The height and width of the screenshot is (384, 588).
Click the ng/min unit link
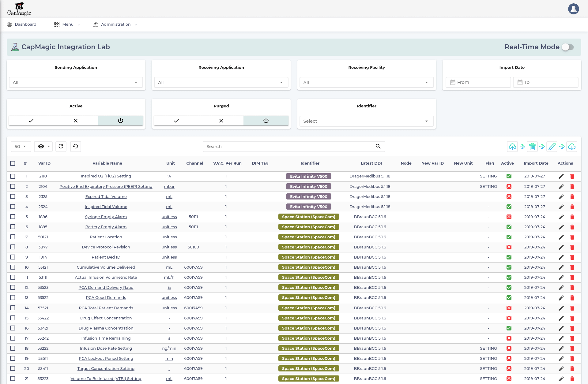(x=169, y=348)
